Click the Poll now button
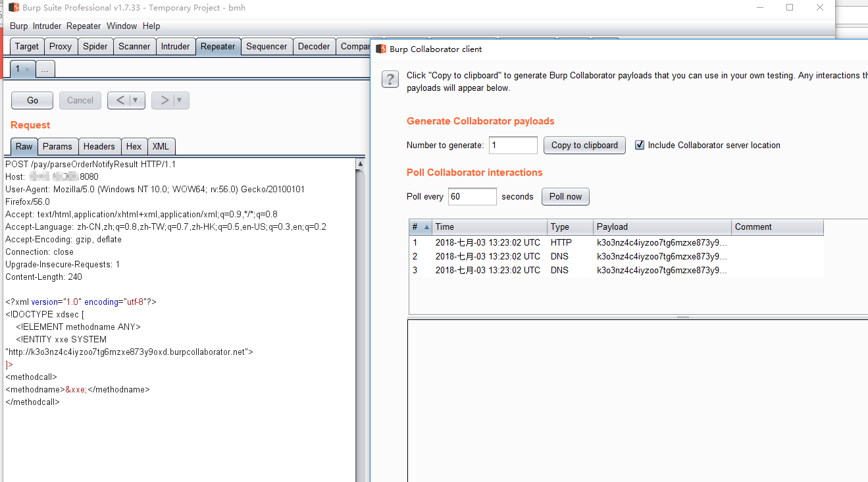 point(566,196)
